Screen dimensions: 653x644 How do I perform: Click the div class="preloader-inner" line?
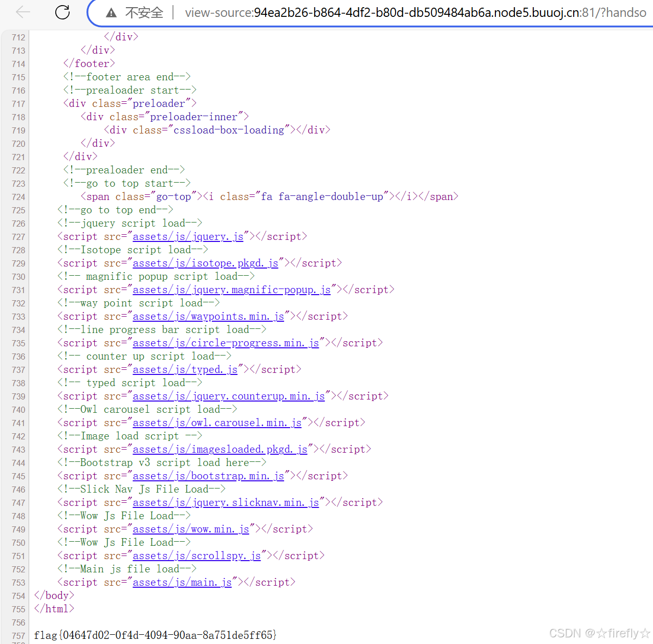[x=165, y=117]
